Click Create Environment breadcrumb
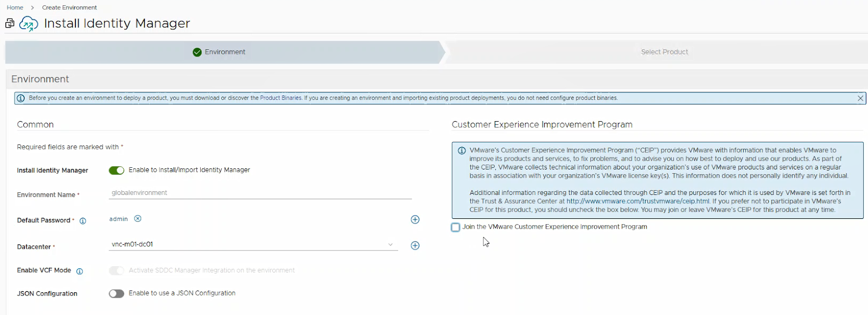This screenshot has width=868, height=315. point(69,8)
